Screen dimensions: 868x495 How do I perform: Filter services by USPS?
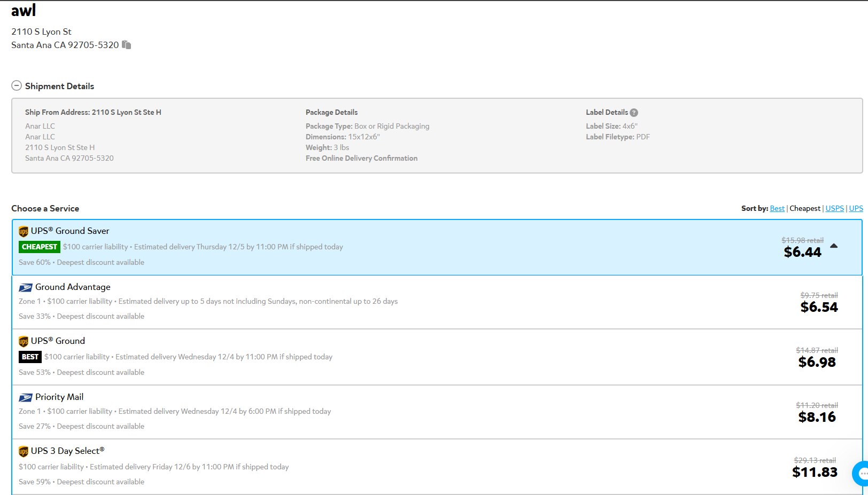click(834, 208)
